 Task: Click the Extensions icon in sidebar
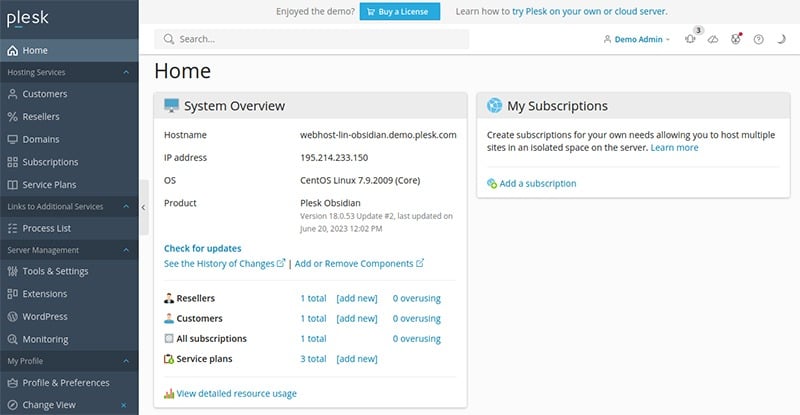coord(12,294)
